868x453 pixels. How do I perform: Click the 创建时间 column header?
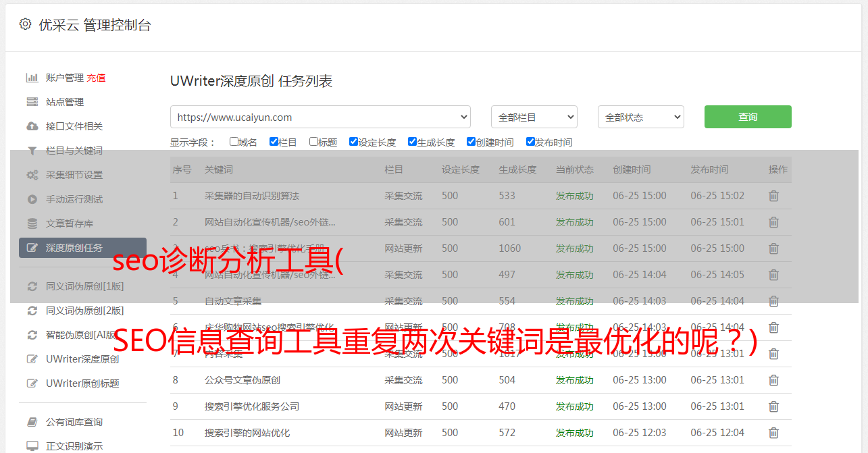632,169
